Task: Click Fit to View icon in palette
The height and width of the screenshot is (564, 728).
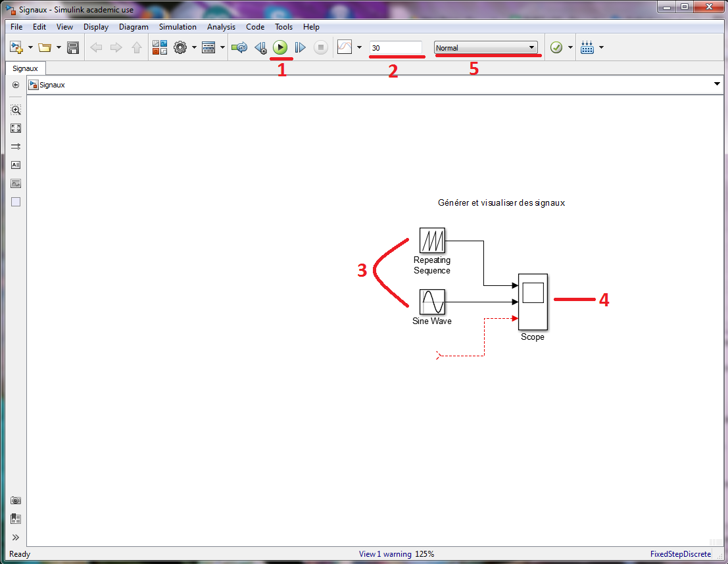Action: pyautogui.click(x=16, y=128)
